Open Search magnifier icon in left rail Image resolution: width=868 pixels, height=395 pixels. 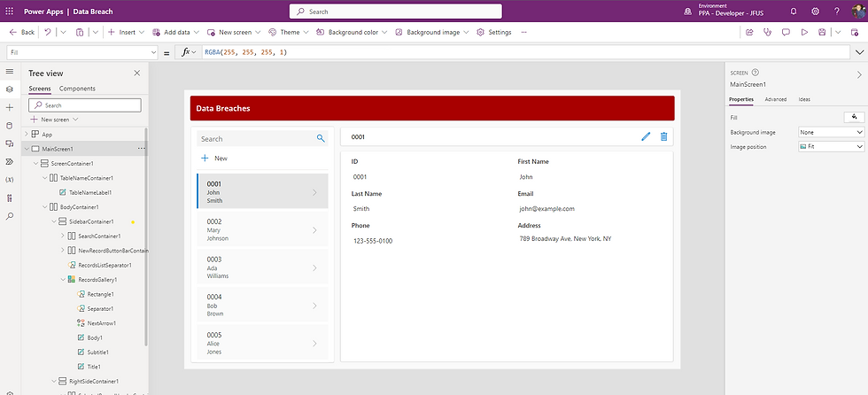(x=10, y=216)
